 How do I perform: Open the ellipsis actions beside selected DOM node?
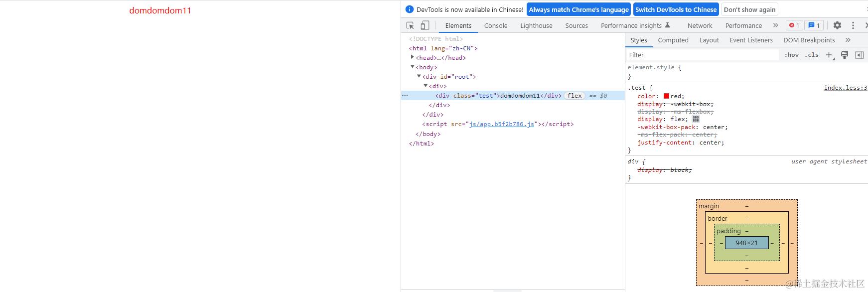[x=405, y=96]
